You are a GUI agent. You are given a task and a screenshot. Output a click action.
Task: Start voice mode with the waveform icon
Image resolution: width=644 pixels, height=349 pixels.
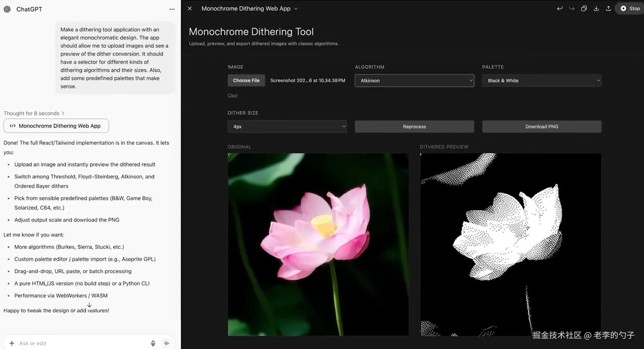pyautogui.click(x=167, y=343)
